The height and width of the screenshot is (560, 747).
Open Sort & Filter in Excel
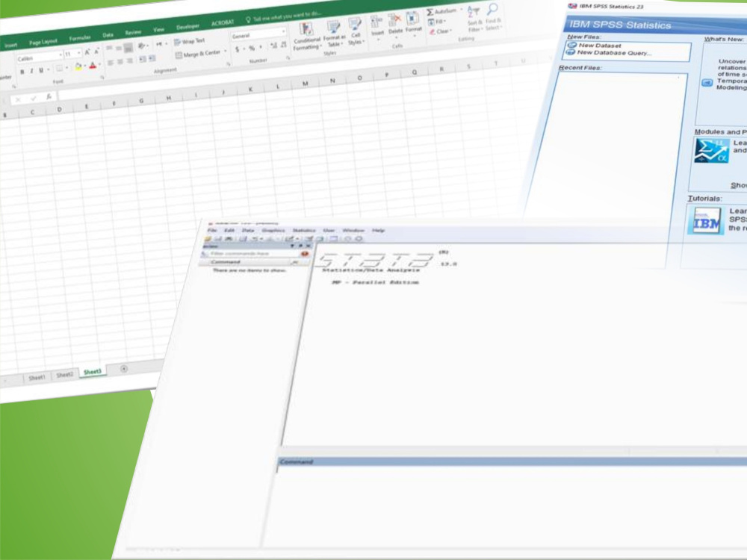pyautogui.click(x=474, y=18)
